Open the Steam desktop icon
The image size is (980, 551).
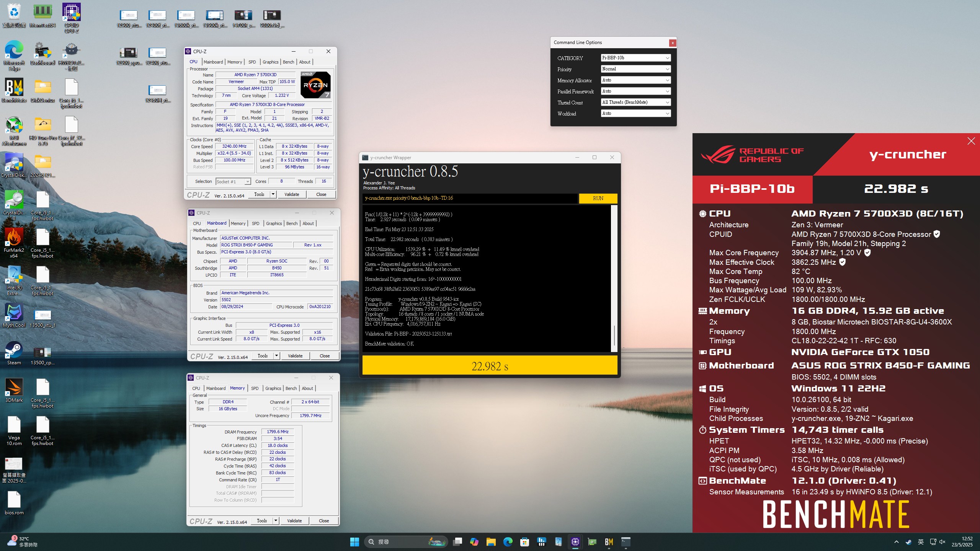14,353
